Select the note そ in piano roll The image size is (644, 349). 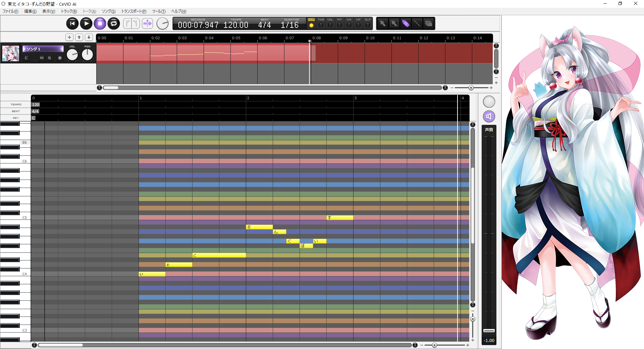pos(259,227)
